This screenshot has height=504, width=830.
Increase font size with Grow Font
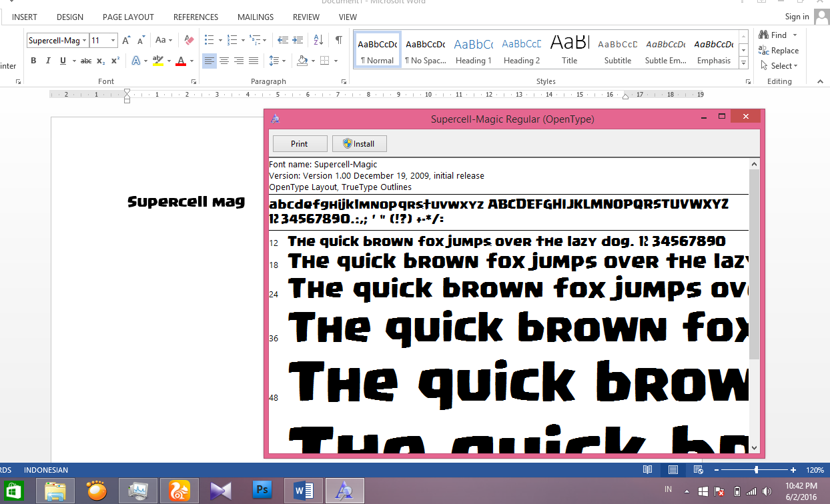(x=127, y=40)
